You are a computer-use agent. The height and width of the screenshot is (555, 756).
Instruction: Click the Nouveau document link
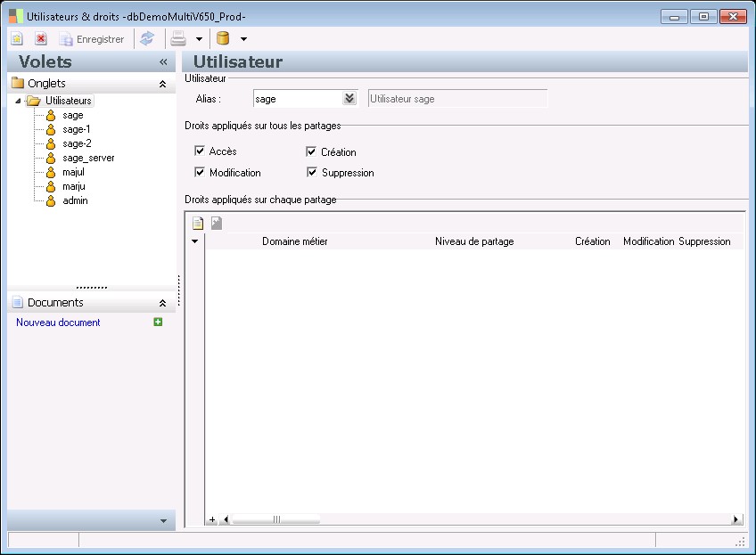(58, 322)
